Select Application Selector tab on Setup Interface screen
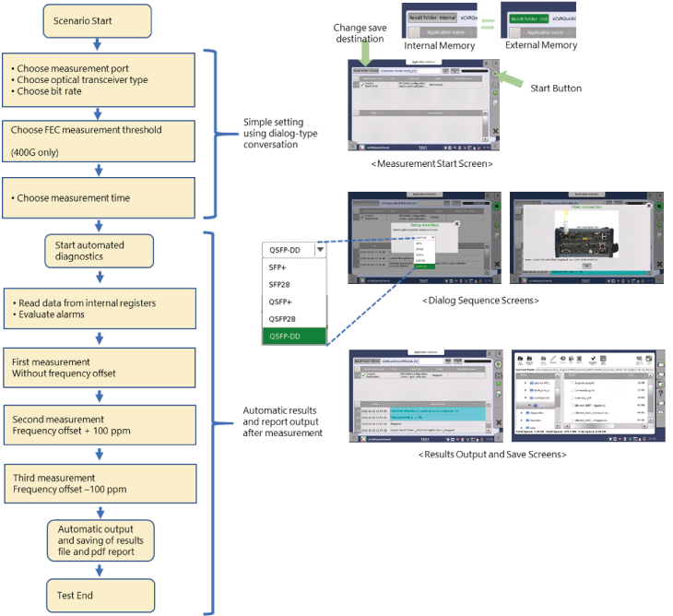 tap(424, 194)
